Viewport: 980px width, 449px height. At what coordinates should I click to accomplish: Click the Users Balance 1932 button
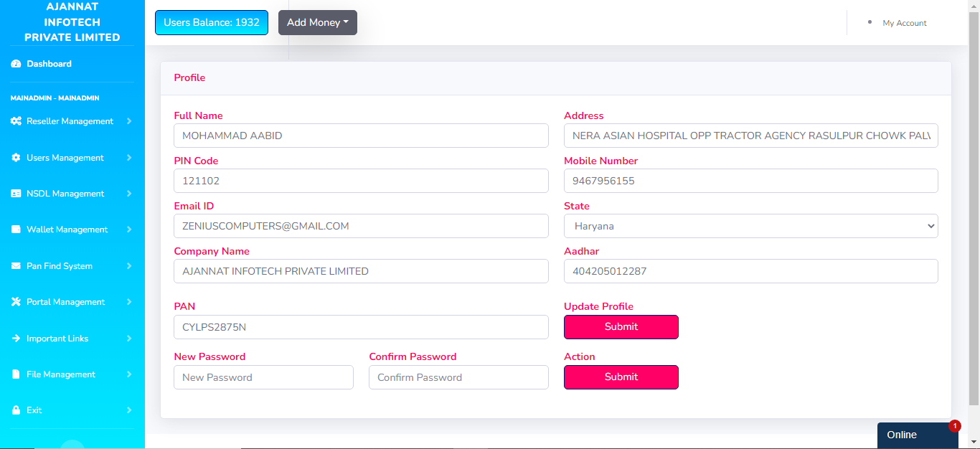click(211, 22)
